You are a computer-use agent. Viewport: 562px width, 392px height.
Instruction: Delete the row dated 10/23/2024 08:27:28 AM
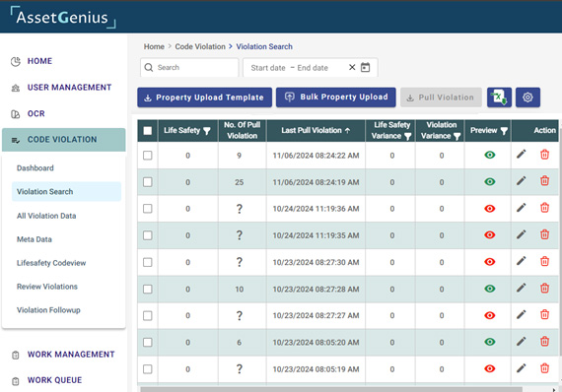pos(544,288)
